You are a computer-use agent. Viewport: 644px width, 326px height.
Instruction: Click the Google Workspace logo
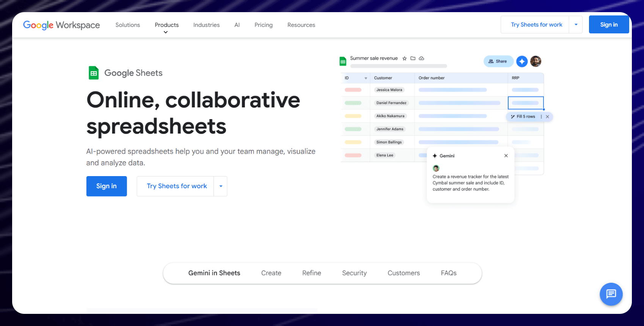[61, 25]
